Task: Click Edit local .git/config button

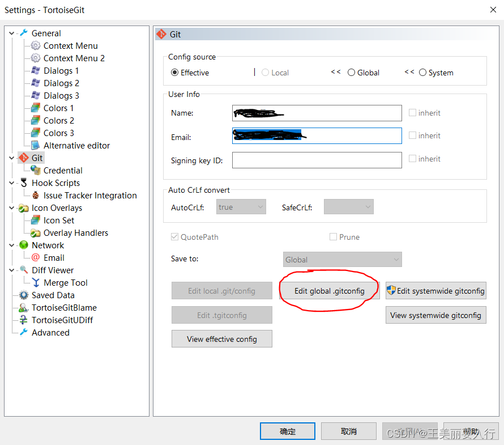Action: click(222, 291)
